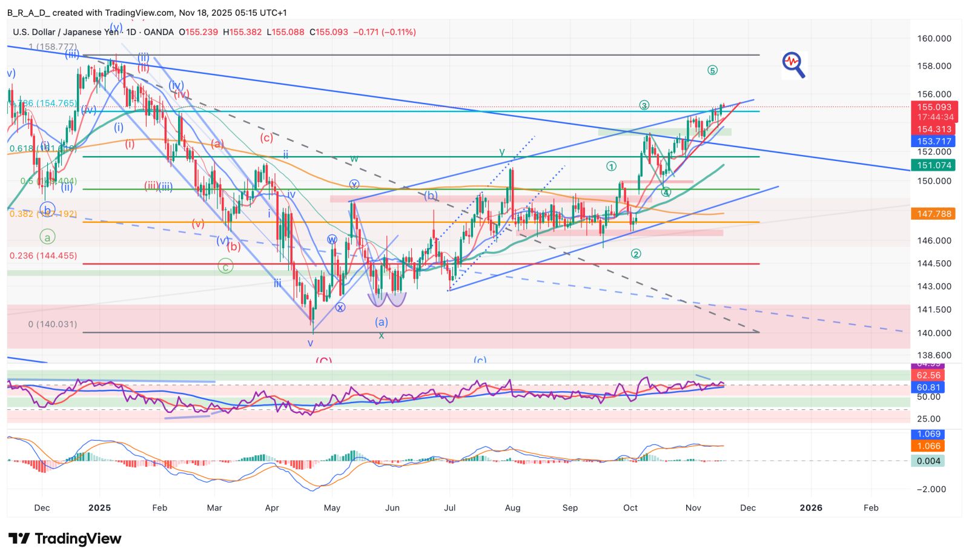The image size is (969, 560).
Task: Click the U.S. Dollar / Japanese Yen title
Action: pyautogui.click(x=65, y=32)
